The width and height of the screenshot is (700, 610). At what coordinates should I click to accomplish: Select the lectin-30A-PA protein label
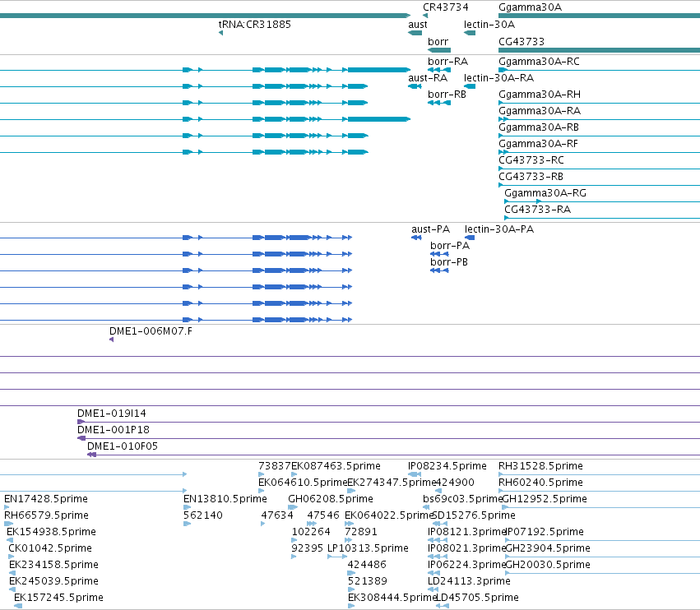coord(498,229)
